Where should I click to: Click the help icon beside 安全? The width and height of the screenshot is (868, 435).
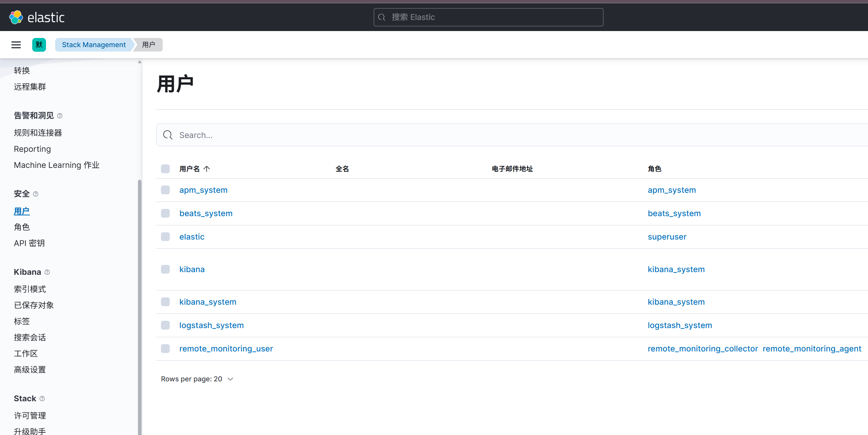pos(36,194)
